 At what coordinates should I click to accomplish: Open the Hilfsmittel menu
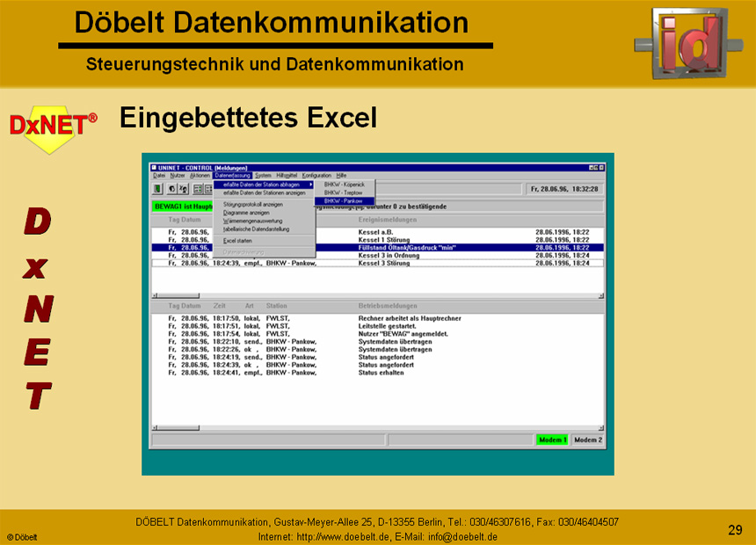pyautogui.click(x=287, y=176)
